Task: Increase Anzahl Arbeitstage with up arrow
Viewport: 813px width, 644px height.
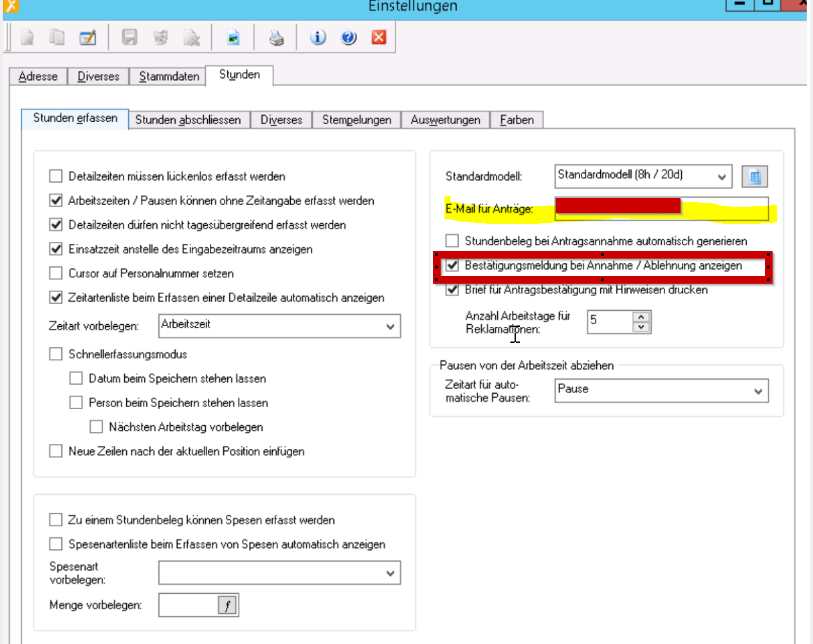Action: tap(641, 316)
